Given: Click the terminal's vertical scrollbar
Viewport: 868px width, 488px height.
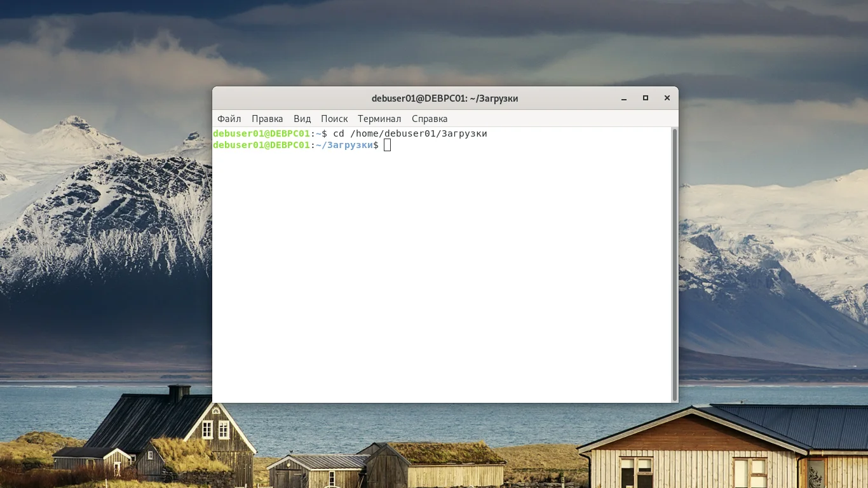Looking at the screenshot, I should click(x=675, y=264).
